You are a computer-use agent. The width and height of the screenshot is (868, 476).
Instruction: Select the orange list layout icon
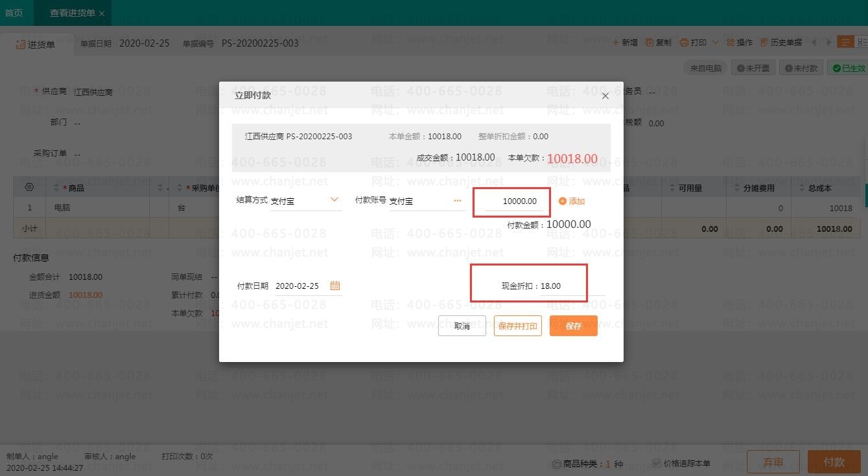point(845,42)
